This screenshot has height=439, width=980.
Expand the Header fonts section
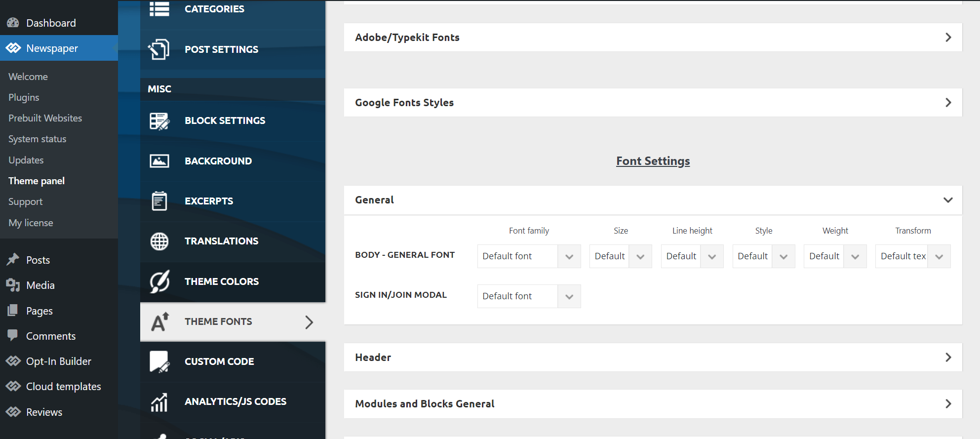(653, 358)
